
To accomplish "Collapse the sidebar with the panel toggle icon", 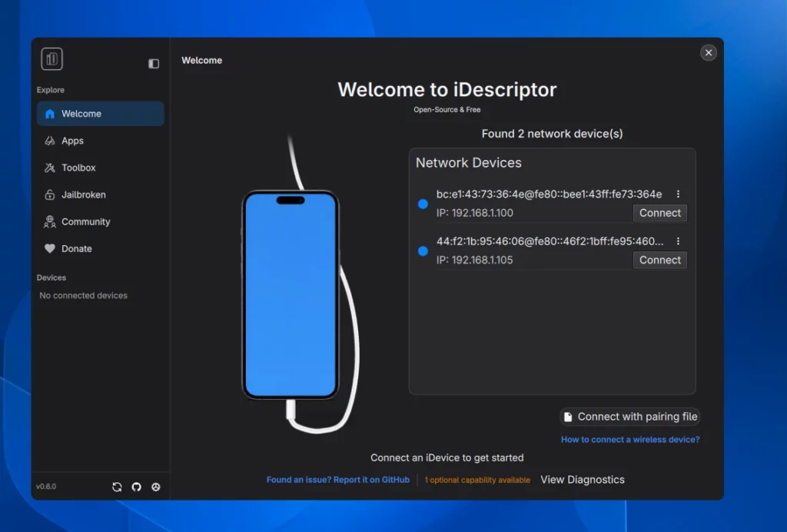I will (154, 64).
